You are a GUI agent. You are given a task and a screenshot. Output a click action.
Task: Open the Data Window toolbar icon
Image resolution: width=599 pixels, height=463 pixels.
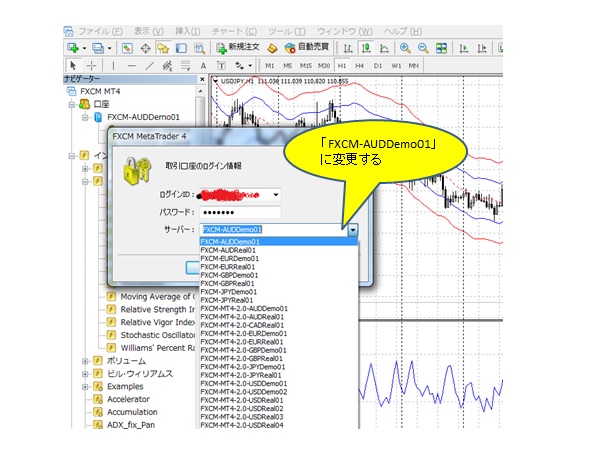tap(145, 48)
